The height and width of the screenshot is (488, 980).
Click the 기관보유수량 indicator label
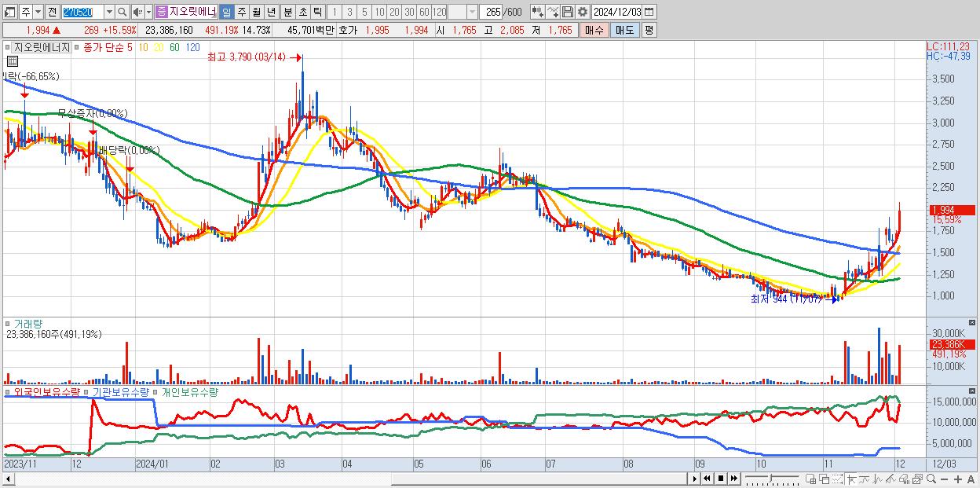click(x=122, y=391)
